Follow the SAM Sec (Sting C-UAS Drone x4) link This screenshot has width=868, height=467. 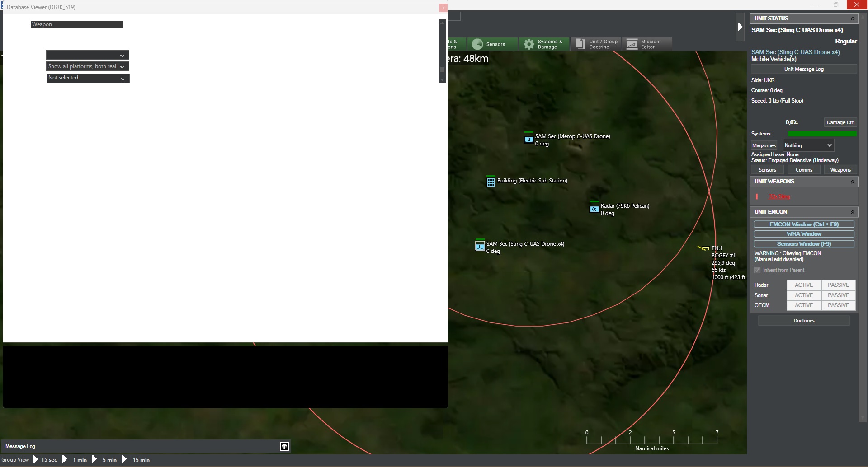(x=796, y=52)
